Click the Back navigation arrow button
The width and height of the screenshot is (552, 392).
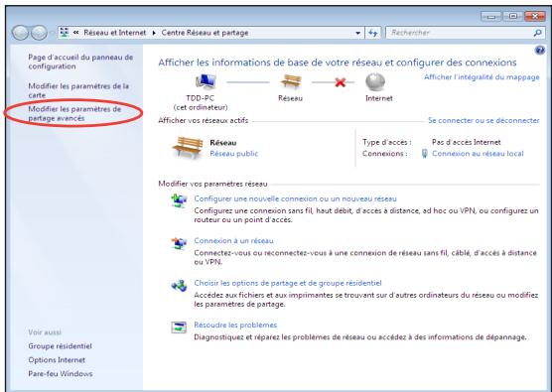pyautogui.click(x=20, y=33)
